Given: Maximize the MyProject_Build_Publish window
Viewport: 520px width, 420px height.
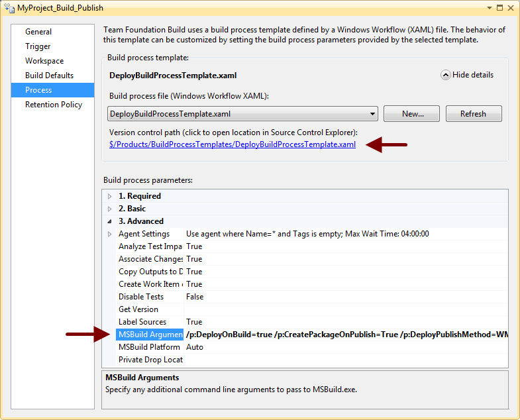Looking at the screenshot, I should [499, 8].
